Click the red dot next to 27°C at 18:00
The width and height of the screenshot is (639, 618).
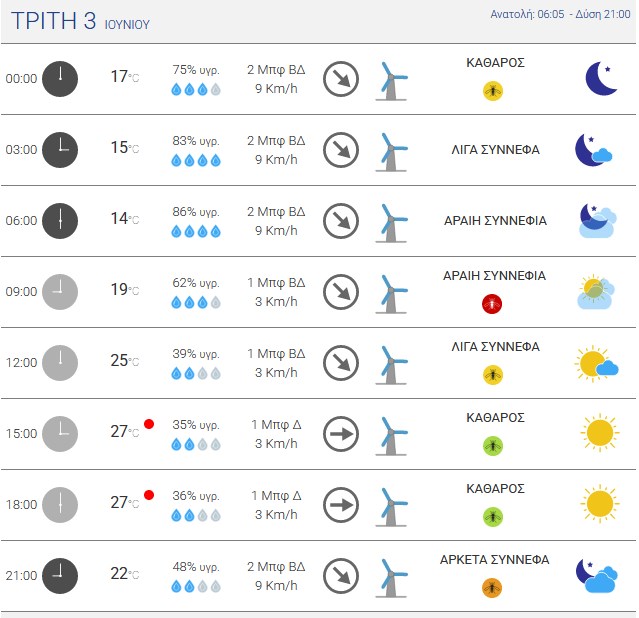(149, 495)
